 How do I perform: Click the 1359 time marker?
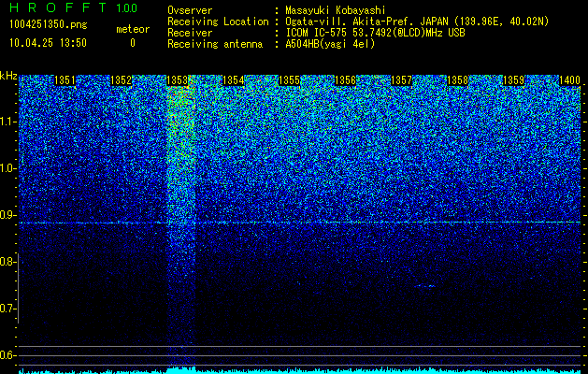click(513, 80)
